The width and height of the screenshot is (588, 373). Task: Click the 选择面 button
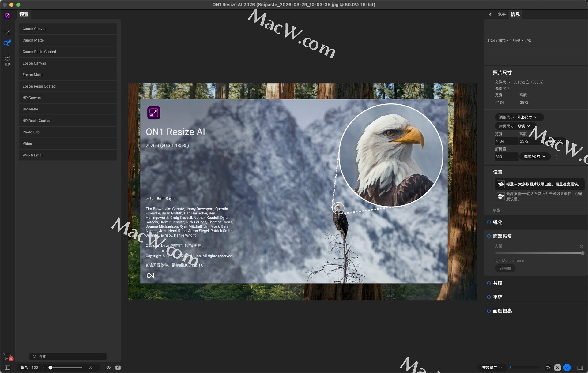[x=505, y=268]
